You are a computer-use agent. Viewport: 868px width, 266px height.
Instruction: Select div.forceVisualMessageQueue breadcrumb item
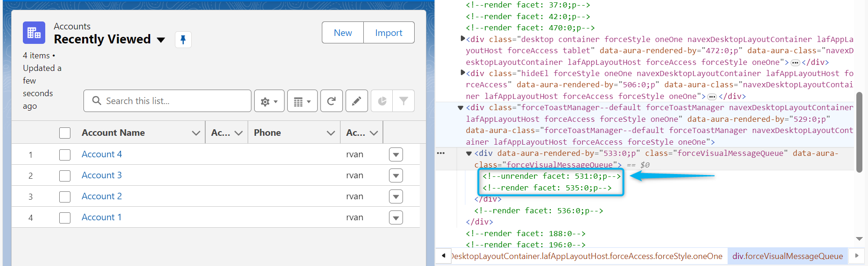[x=787, y=256]
